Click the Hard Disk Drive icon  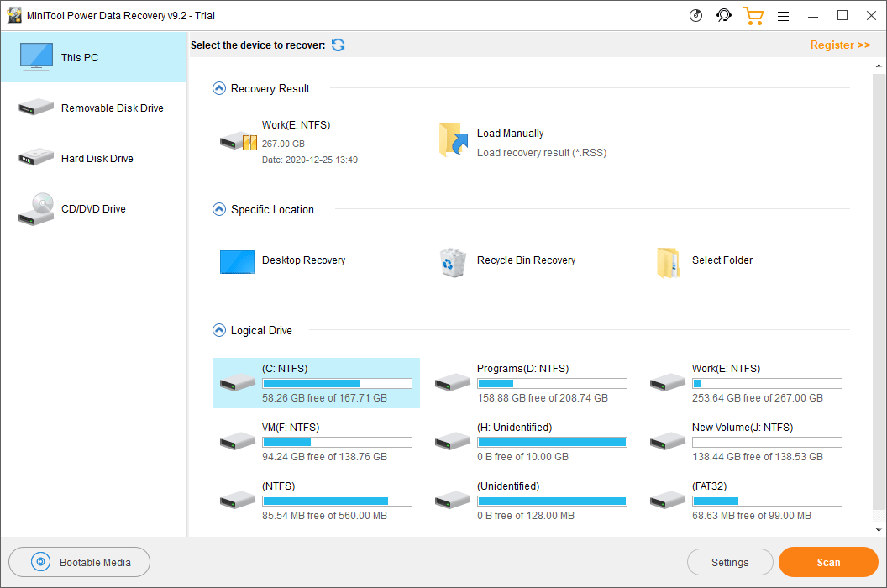[36, 157]
